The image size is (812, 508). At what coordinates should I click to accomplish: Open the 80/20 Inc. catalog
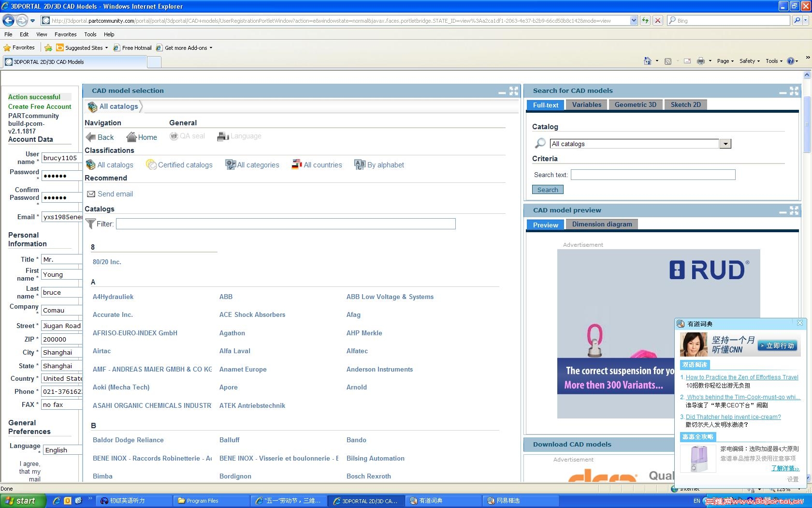(x=107, y=262)
